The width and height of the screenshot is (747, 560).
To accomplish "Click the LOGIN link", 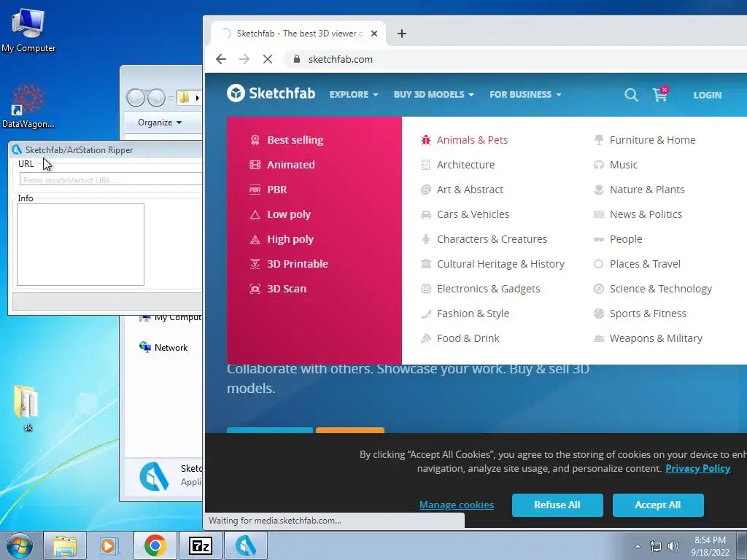I will pos(707,95).
